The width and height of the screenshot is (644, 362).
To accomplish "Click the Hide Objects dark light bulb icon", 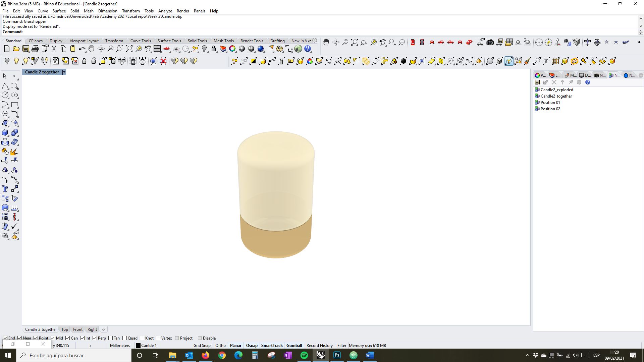I will tap(7, 61).
